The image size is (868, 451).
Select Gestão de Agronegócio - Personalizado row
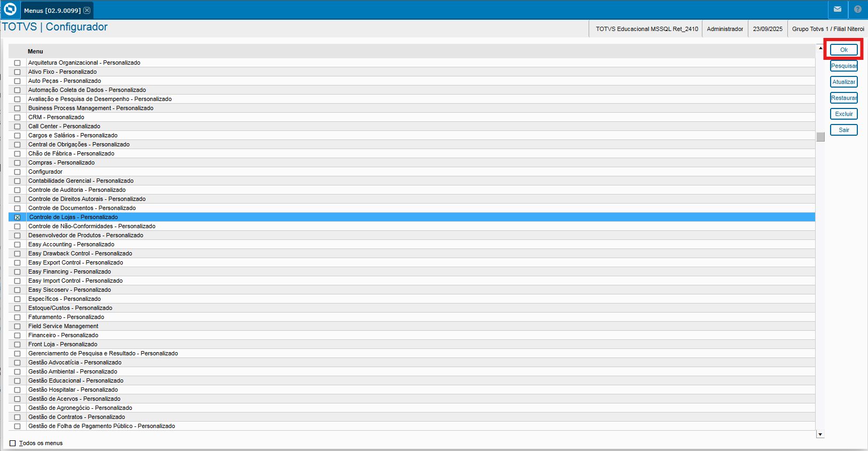tap(412, 408)
